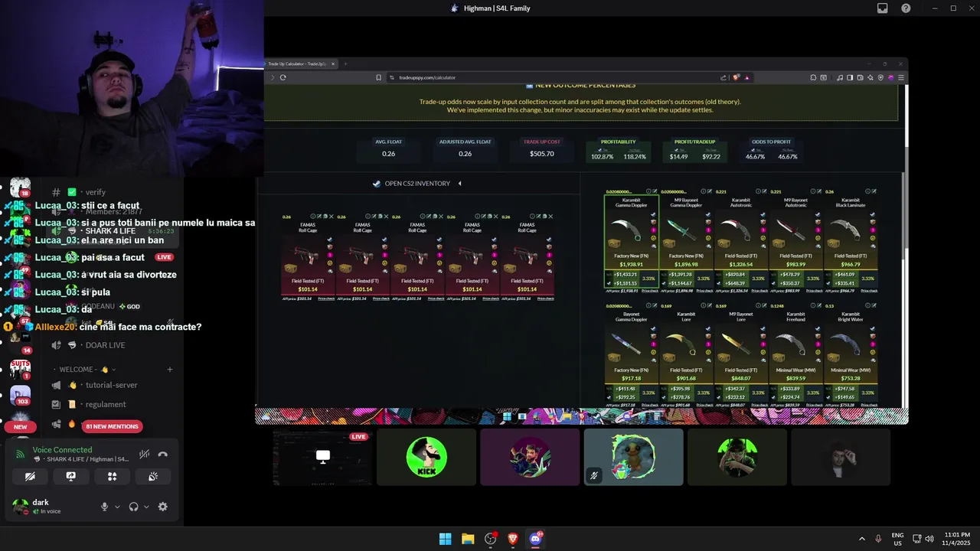This screenshot has height=551, width=980.
Task: Select the KICK avatar participant tile
Action: pyautogui.click(x=426, y=457)
